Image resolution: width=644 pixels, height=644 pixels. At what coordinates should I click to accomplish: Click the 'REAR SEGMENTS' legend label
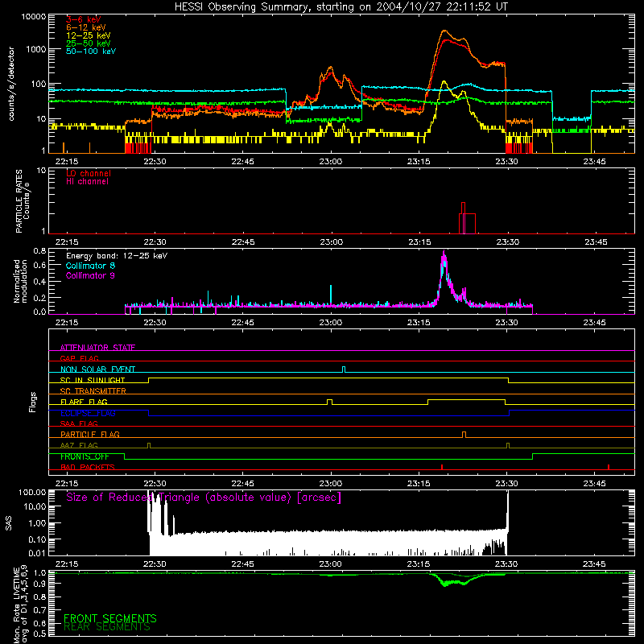coord(107,627)
